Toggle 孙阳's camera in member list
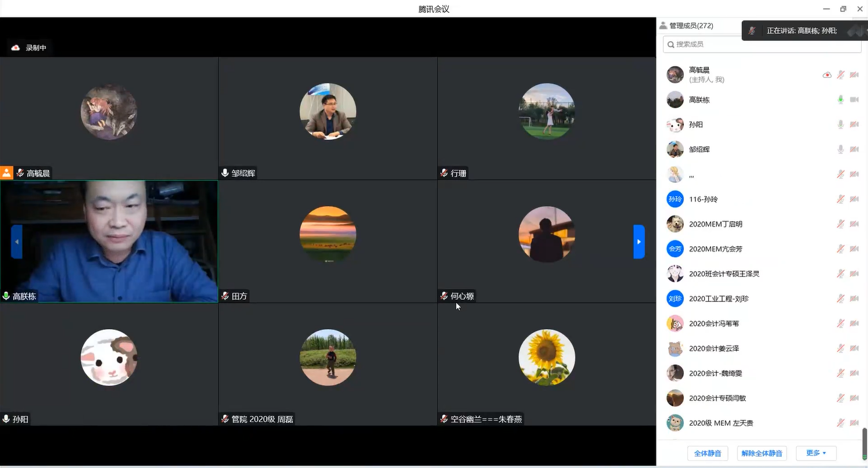The image size is (868, 468). [x=854, y=125]
